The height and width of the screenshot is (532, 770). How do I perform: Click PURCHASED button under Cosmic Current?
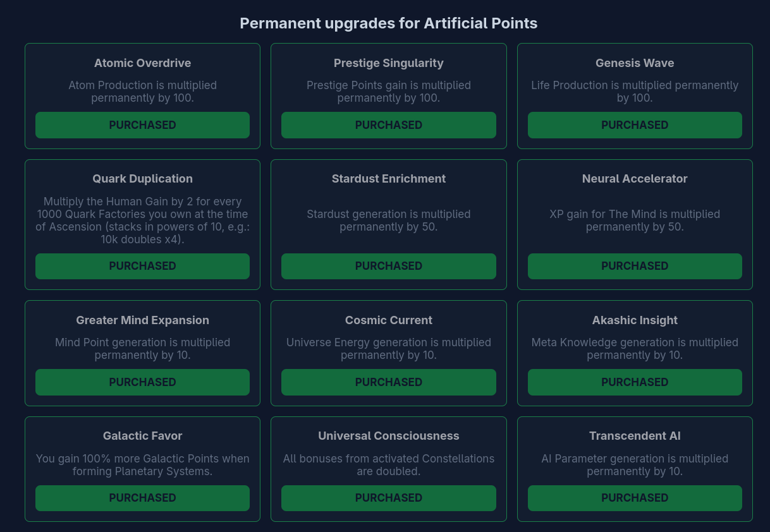pyautogui.click(x=388, y=382)
